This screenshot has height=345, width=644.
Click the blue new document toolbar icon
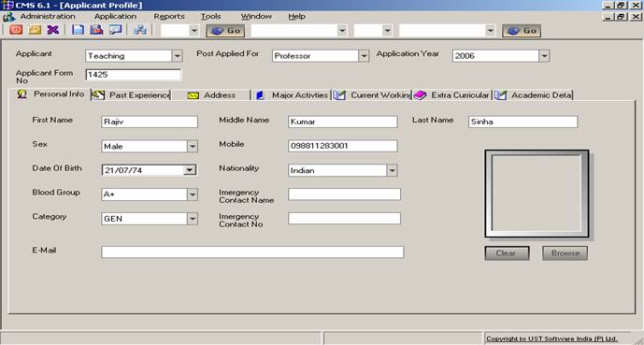[78, 30]
